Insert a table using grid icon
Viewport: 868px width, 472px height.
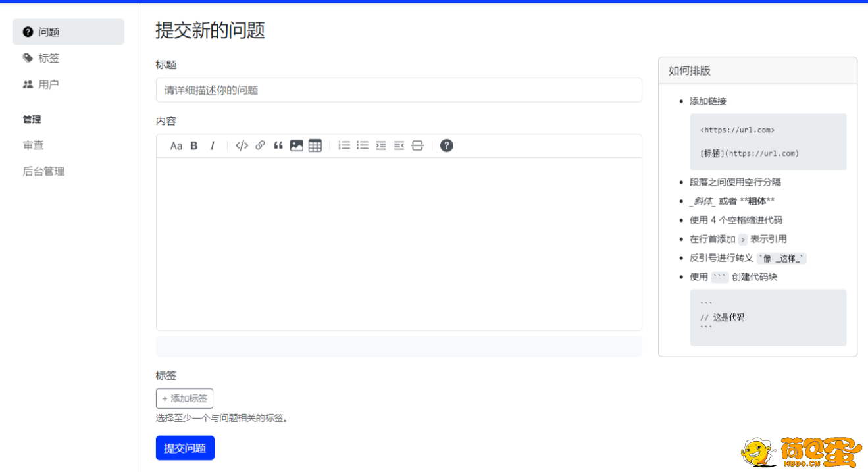[x=315, y=146]
